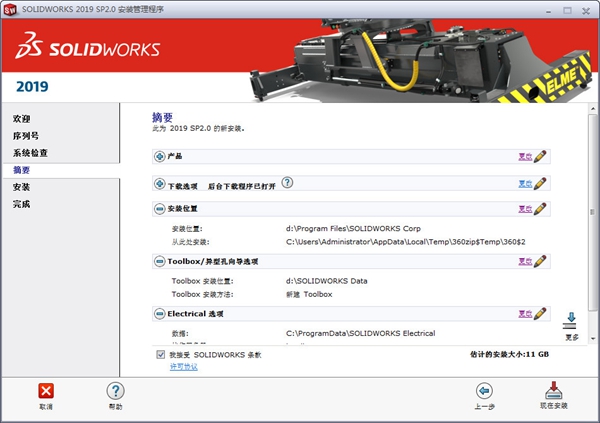Select 系统检查 step in sidebar
This screenshot has height=423, width=600.
[30, 153]
